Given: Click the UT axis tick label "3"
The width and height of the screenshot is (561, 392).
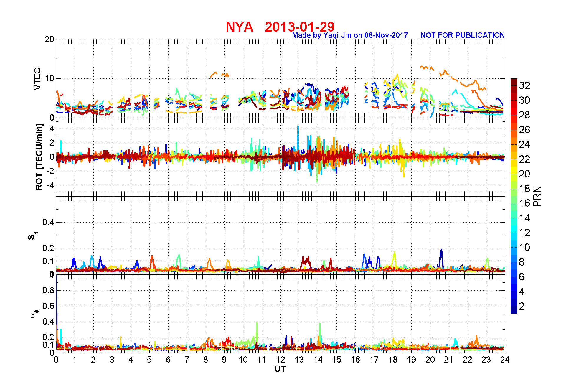Looking at the screenshot, I should [112, 360].
